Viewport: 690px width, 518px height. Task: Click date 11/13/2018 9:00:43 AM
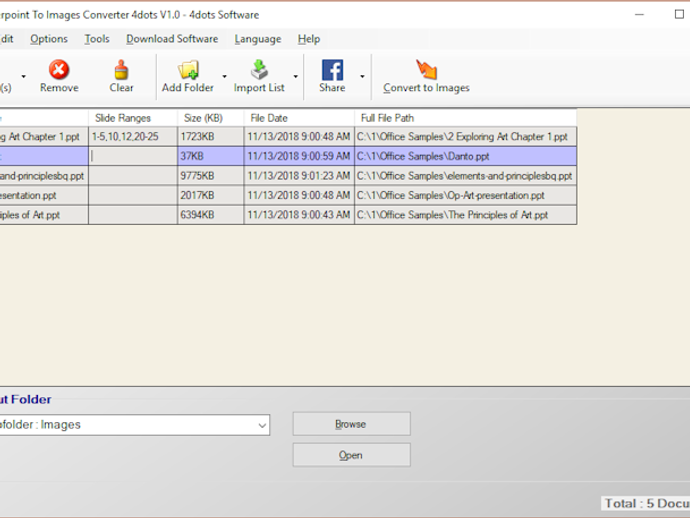pyautogui.click(x=299, y=215)
